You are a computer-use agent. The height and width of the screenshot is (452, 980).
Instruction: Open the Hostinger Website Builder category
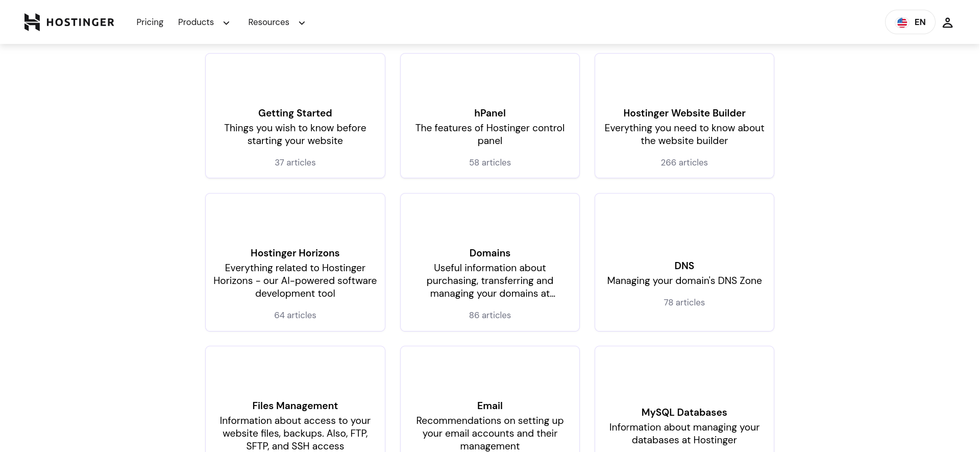[x=684, y=116]
